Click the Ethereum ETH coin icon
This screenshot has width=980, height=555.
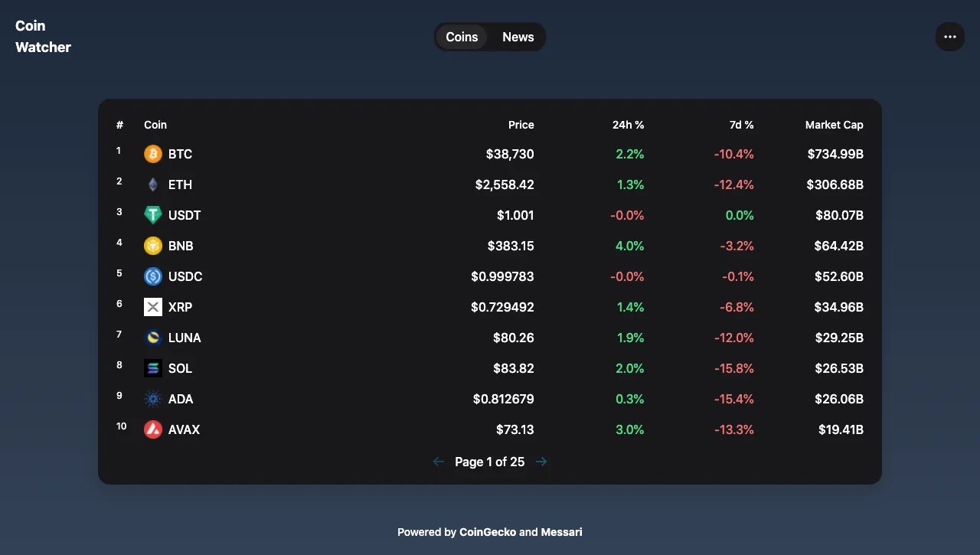click(153, 184)
